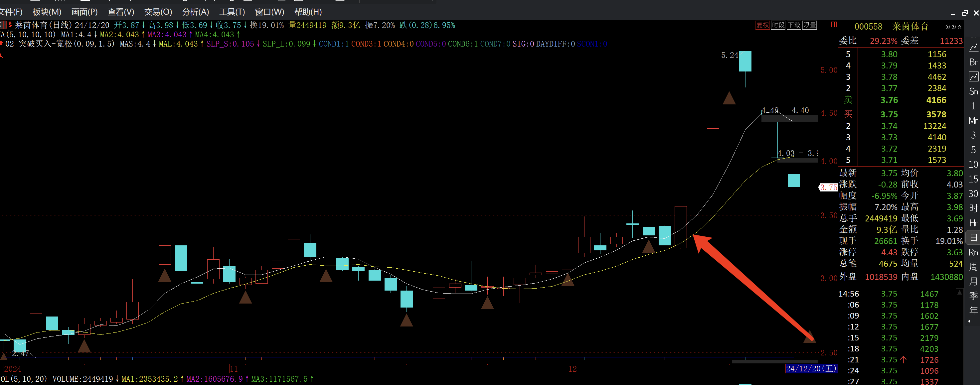Image resolution: width=980 pixels, height=385 pixels.
Task: Click the circled dot icon beside stock name
Action: tap(948, 27)
